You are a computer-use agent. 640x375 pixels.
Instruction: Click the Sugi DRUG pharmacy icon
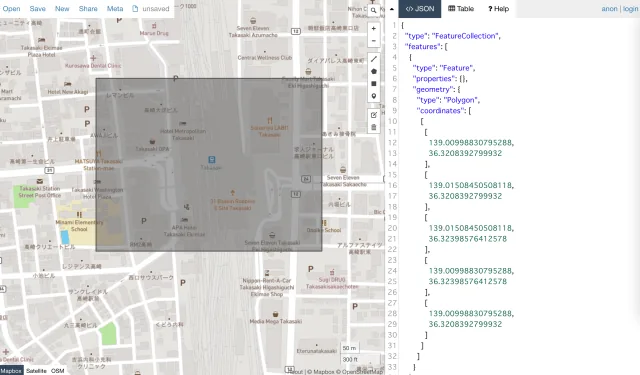pos(332,272)
